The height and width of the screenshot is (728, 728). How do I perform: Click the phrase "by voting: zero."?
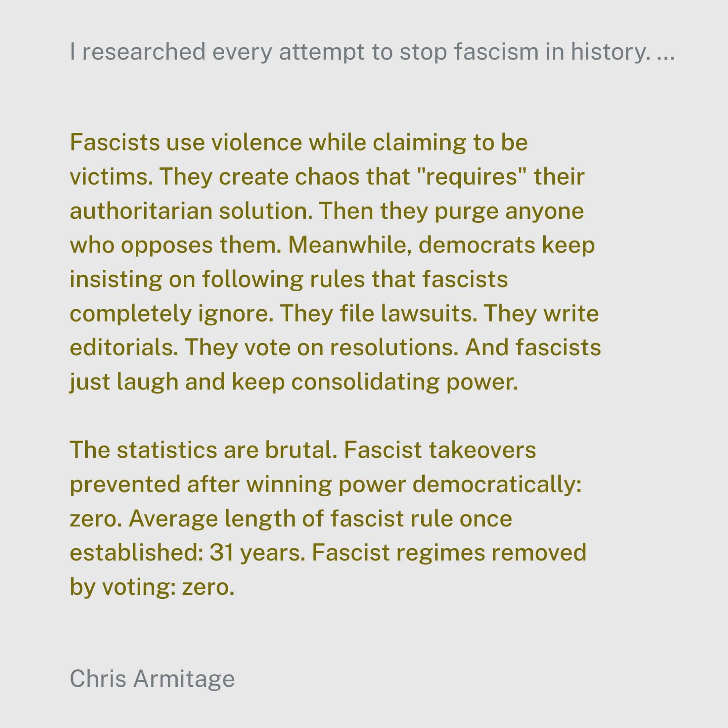click(152, 587)
